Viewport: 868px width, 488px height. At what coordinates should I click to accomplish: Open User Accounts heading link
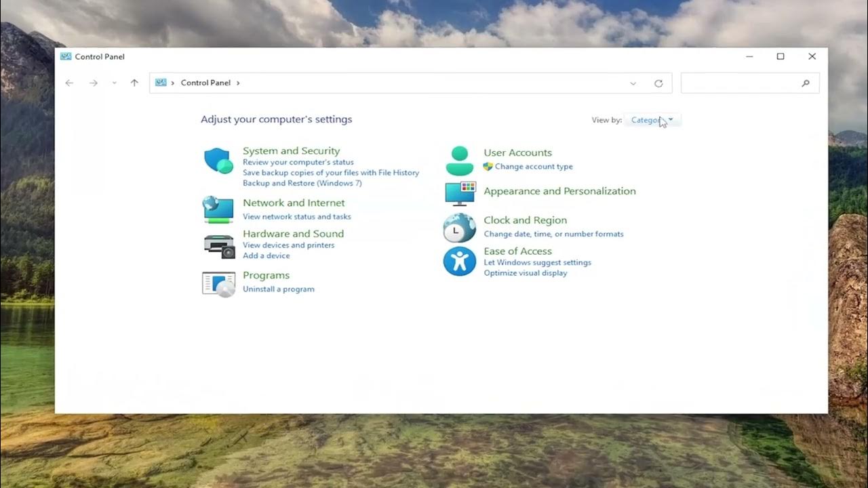pos(517,152)
